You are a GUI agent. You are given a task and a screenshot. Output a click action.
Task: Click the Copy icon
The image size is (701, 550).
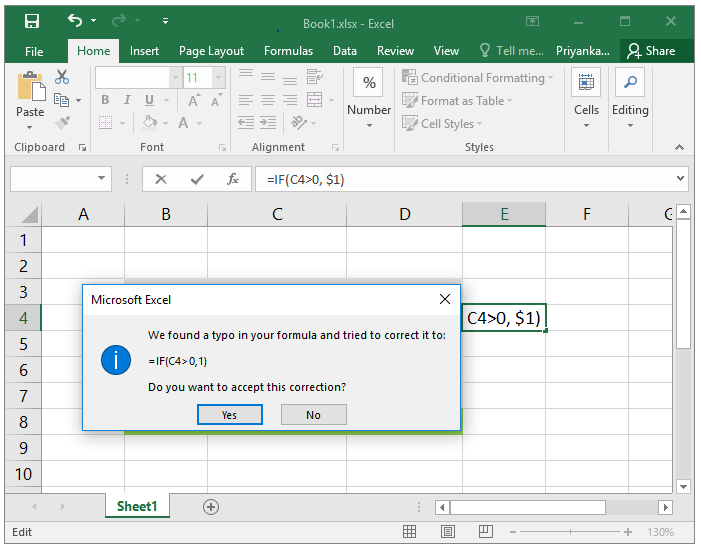tap(62, 100)
